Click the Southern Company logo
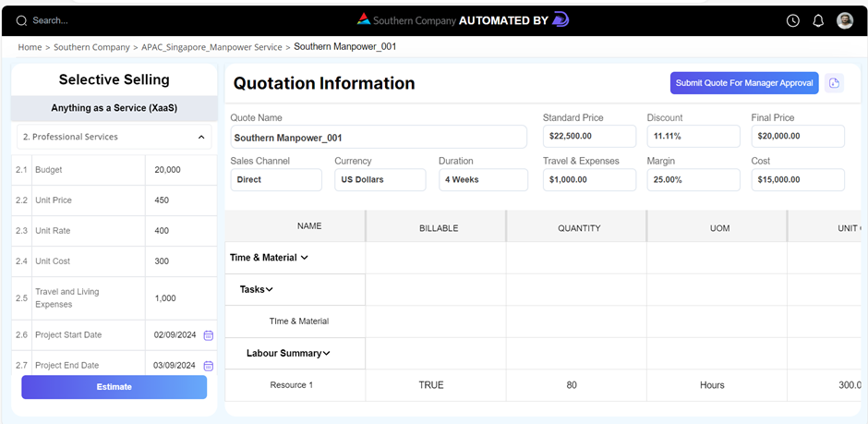 click(364, 19)
